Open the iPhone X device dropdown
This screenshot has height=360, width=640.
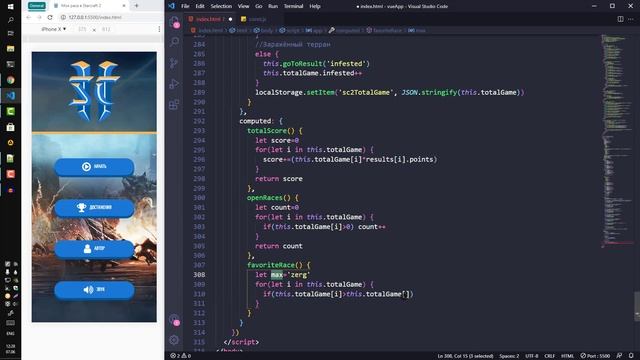(53, 29)
